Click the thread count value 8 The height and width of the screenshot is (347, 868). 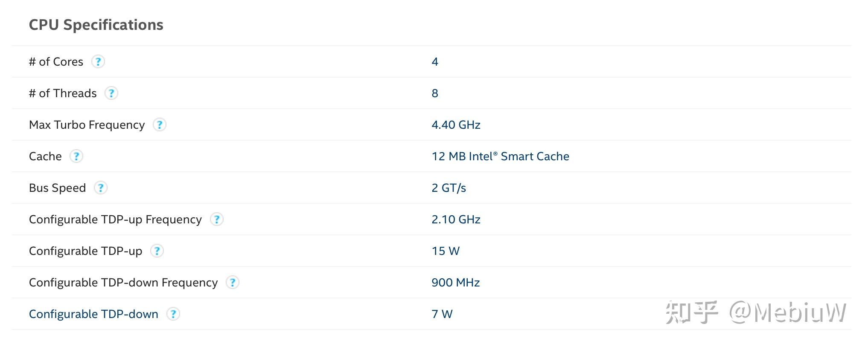[x=435, y=93]
